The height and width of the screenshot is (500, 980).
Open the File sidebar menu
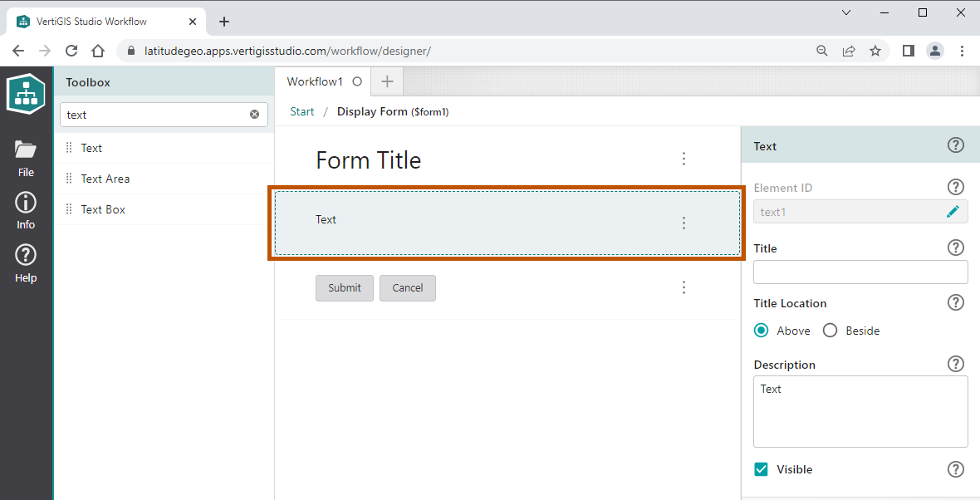[26, 158]
